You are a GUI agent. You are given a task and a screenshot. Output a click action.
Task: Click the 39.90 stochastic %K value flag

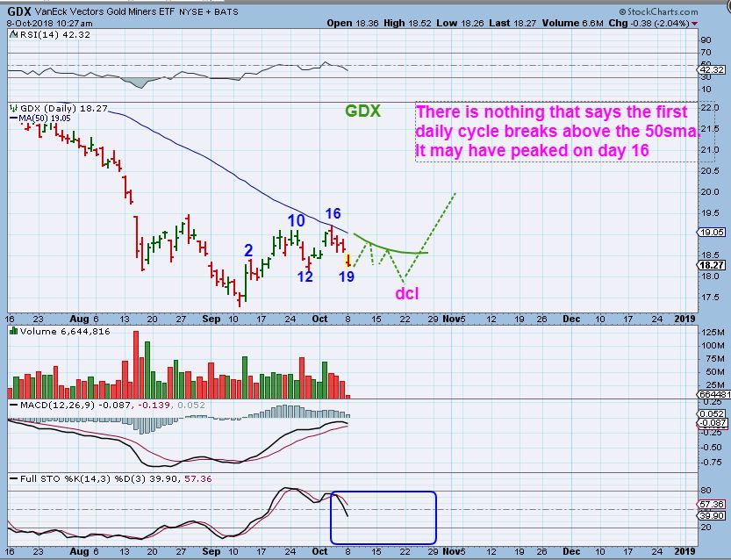coord(711,516)
